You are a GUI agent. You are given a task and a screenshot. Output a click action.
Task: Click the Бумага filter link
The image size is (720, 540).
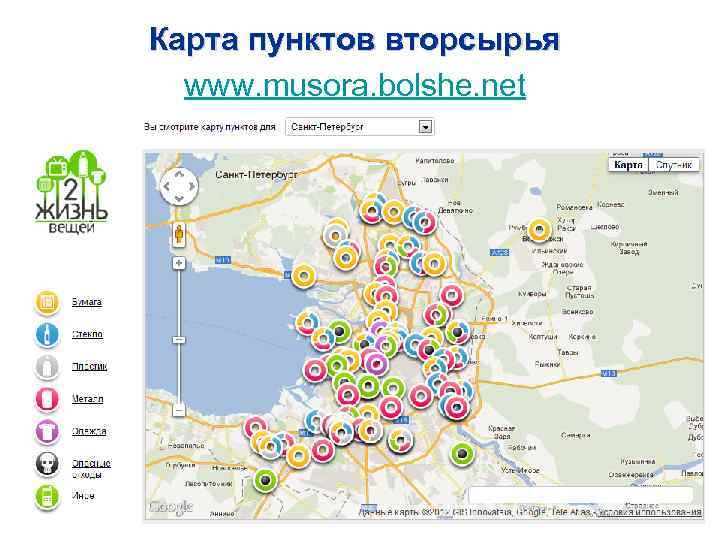click(x=87, y=302)
